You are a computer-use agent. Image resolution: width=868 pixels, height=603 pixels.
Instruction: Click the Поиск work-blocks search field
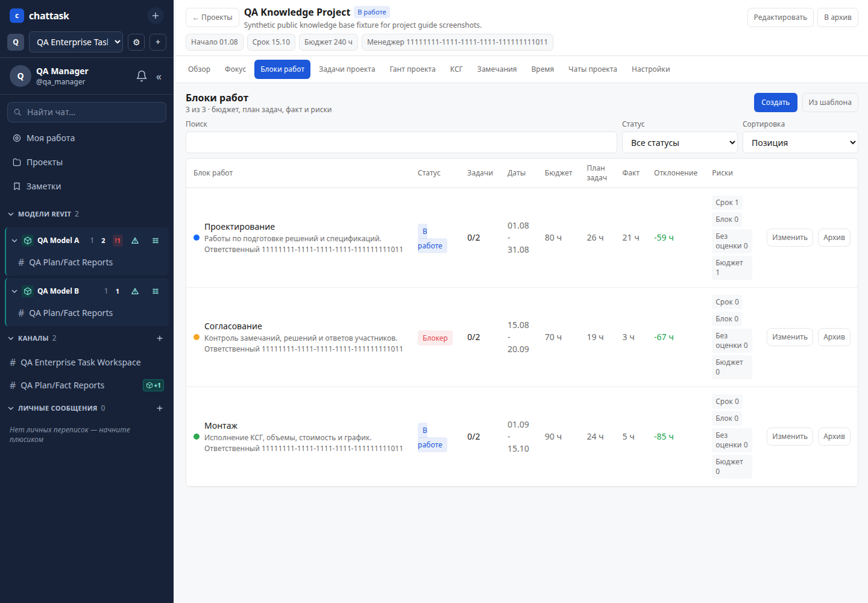click(401, 142)
